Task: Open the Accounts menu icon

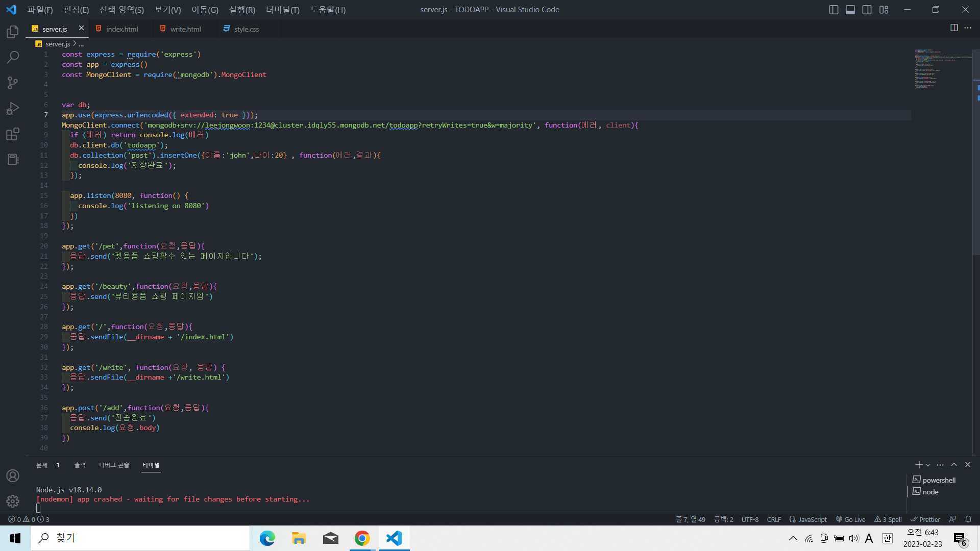Action: (13, 475)
